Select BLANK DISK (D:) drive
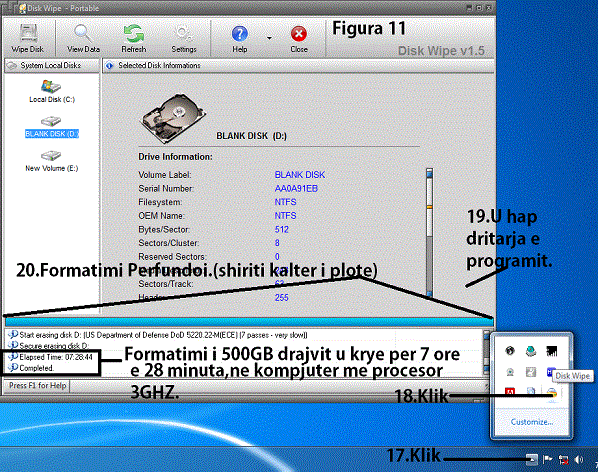The image size is (598, 472). click(52, 127)
